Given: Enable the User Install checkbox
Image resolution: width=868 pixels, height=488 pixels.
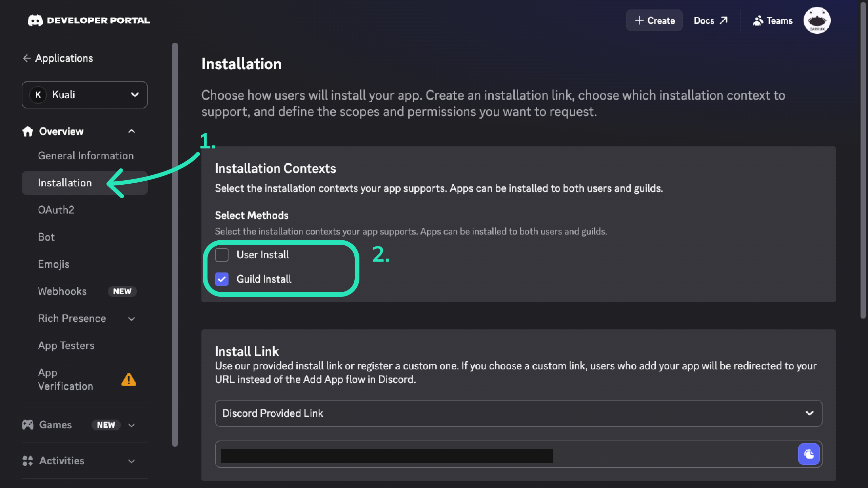Looking at the screenshot, I should click(222, 255).
